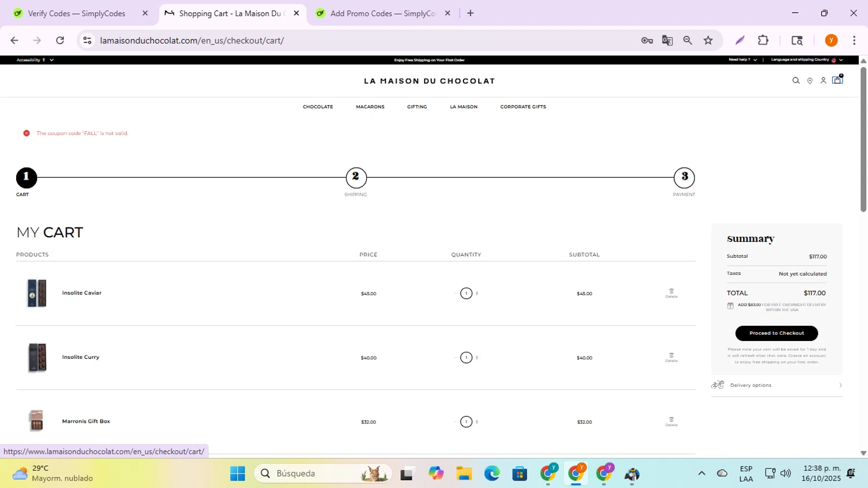Close the Shopping Cart browser tab
The height and width of the screenshot is (488, 868).
[296, 13]
